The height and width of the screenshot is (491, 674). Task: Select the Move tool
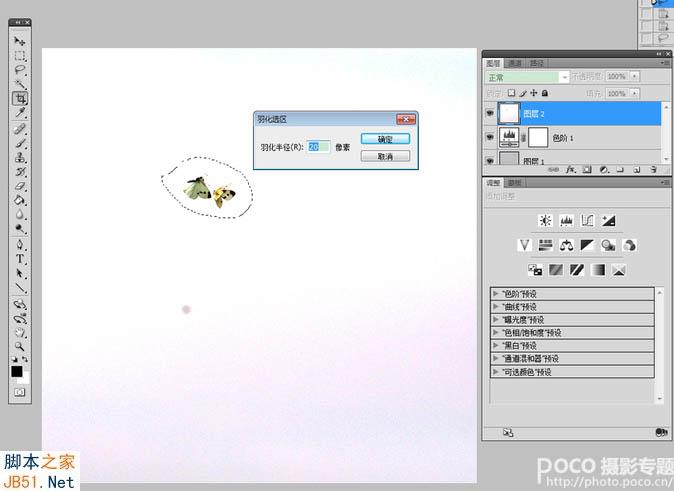pos(20,41)
